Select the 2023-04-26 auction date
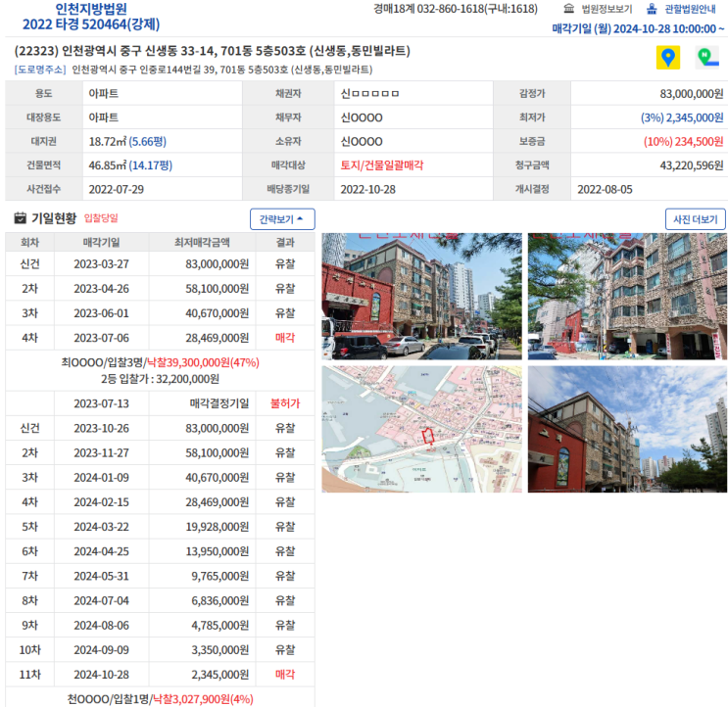The image size is (728, 707). [x=101, y=289]
